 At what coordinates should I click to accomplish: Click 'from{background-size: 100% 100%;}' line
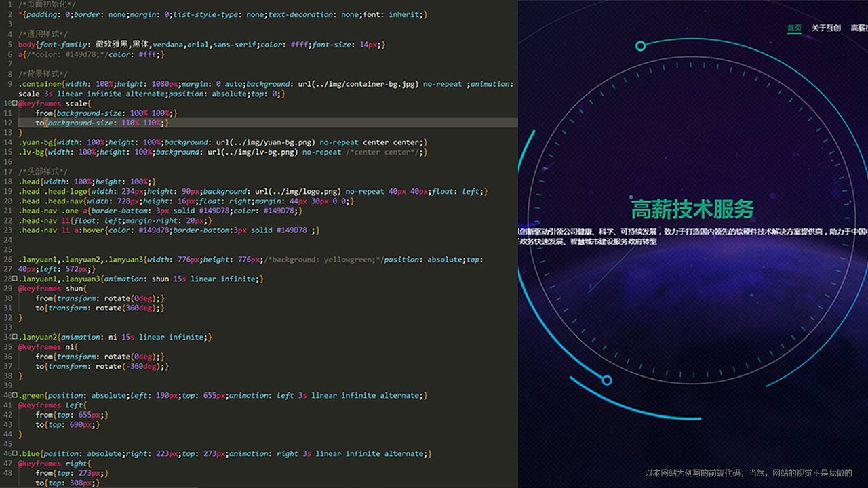(106, 113)
